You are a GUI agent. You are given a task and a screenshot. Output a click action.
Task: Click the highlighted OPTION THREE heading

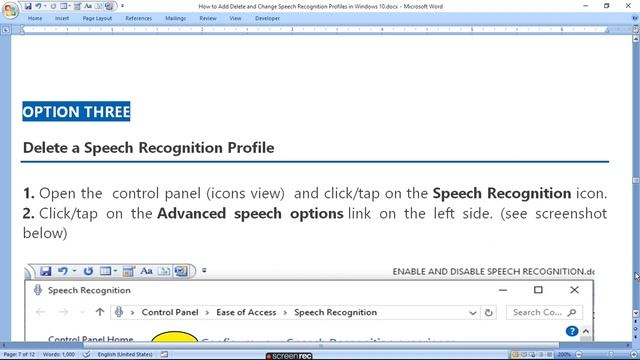coord(76,111)
